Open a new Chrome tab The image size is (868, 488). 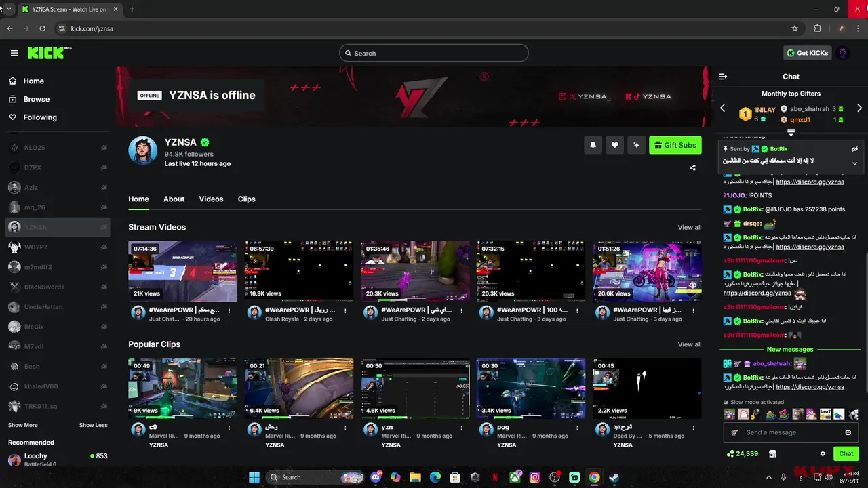(132, 9)
